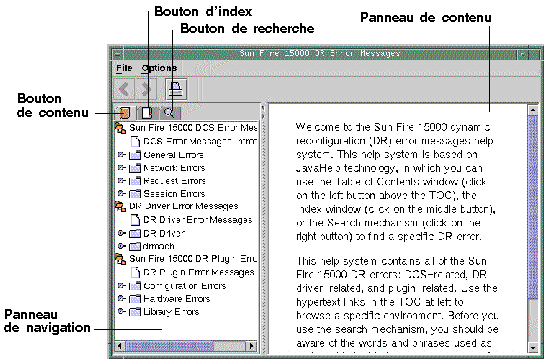
Task: Select the Session Errors tree label
Action: point(174,194)
